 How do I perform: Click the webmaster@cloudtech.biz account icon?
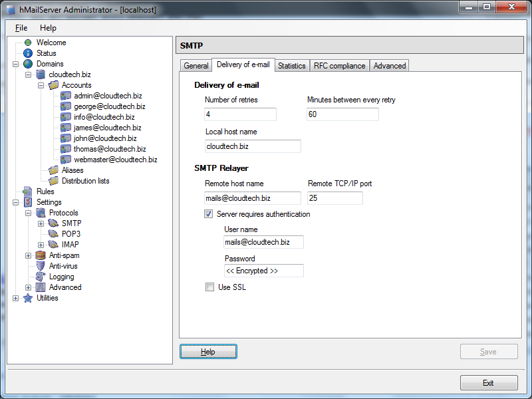coord(66,160)
